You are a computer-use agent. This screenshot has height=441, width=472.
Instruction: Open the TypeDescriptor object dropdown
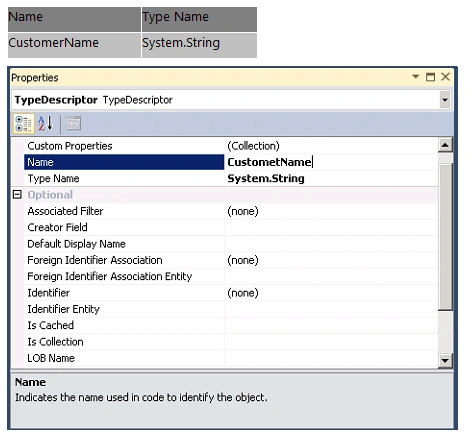point(445,100)
